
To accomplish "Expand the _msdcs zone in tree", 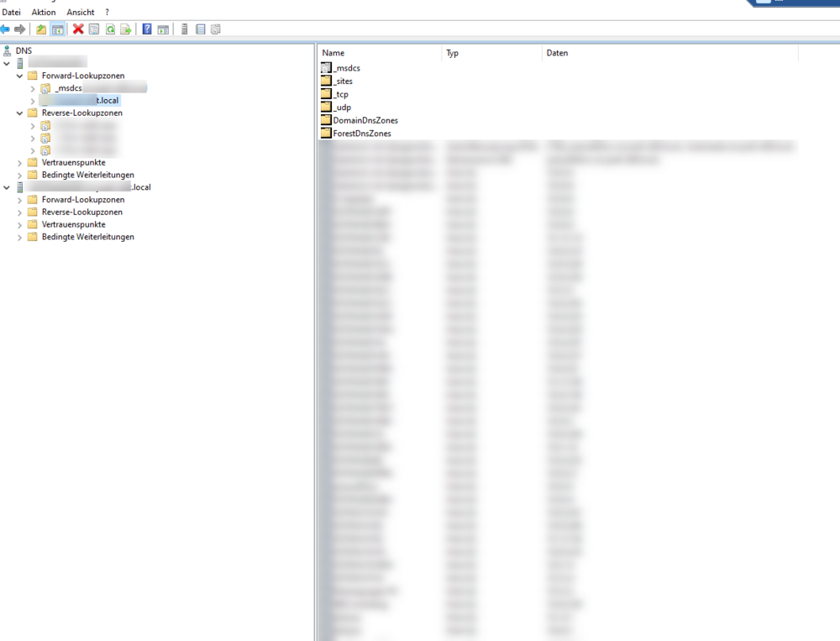I will pos(33,88).
